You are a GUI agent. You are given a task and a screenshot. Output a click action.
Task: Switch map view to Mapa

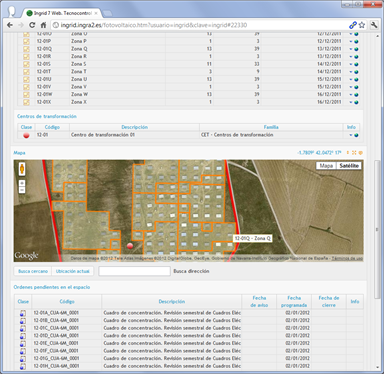coord(326,166)
